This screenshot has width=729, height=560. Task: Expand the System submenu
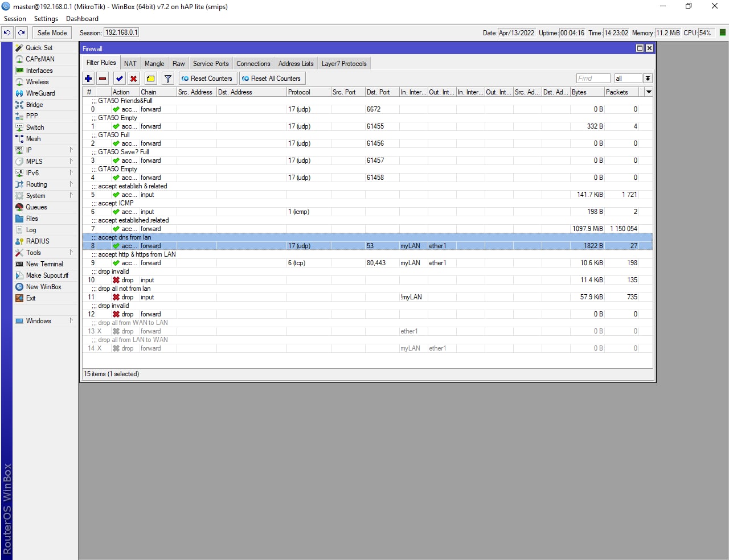point(46,196)
